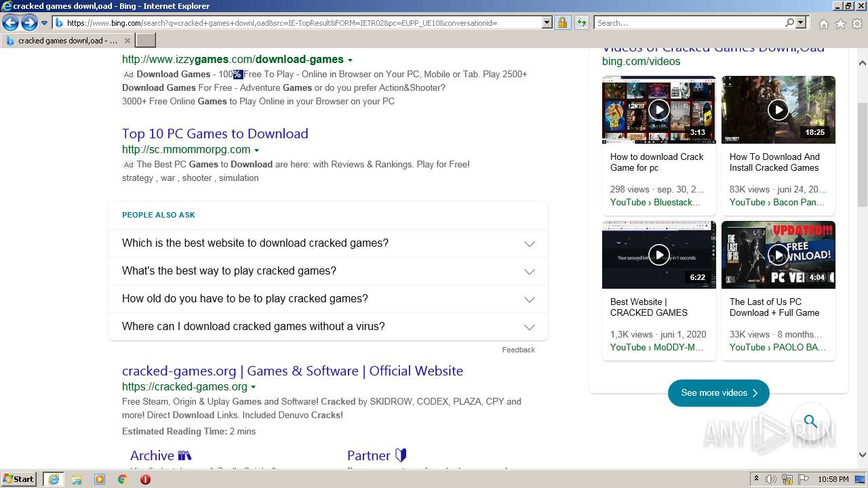Play 'How to download Crack Game' video thumbnail

coord(659,110)
